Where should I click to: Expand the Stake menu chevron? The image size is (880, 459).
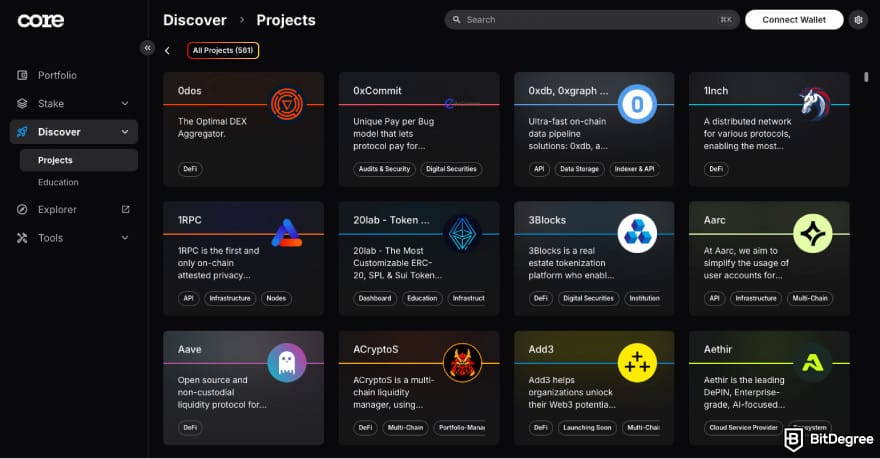point(125,103)
